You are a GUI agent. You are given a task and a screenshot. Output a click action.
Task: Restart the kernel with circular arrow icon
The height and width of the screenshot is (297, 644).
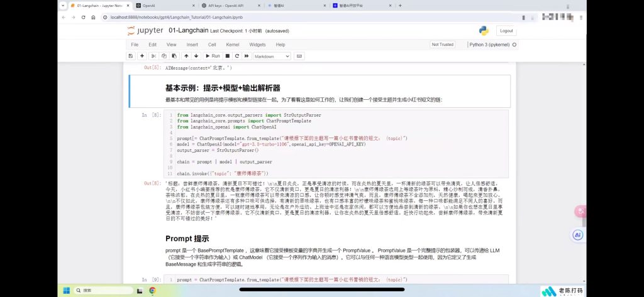236,56
